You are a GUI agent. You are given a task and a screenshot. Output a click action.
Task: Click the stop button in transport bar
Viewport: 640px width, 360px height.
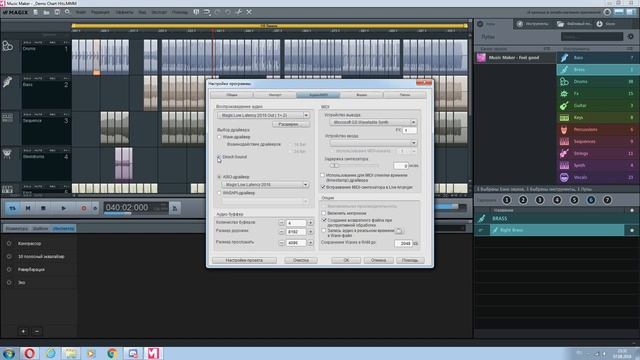pyautogui.click(x=43, y=208)
